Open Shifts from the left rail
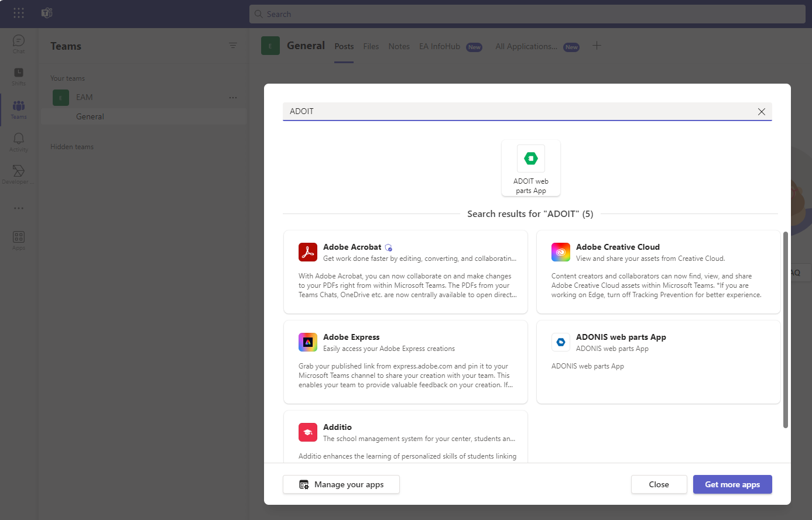The image size is (812, 520). point(19,75)
